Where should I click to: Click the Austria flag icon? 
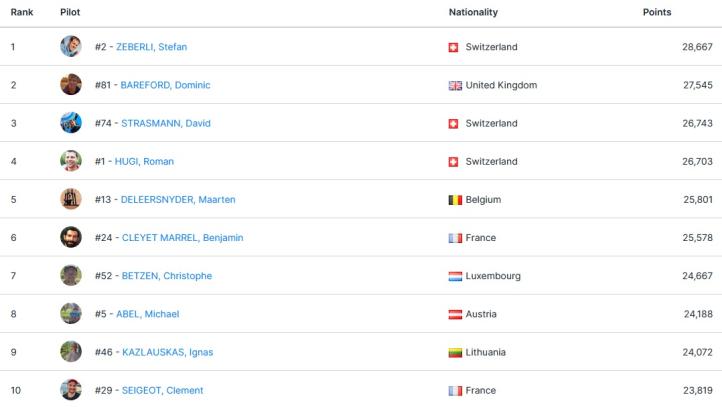tap(456, 314)
